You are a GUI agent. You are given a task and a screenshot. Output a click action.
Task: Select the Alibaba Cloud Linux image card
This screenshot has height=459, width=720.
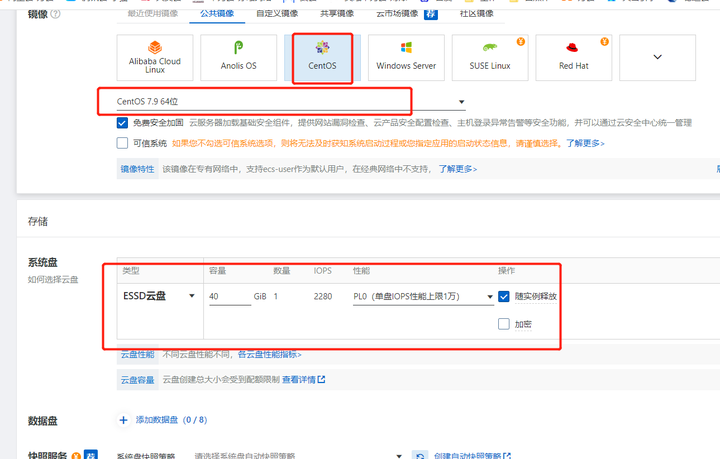[155, 58]
